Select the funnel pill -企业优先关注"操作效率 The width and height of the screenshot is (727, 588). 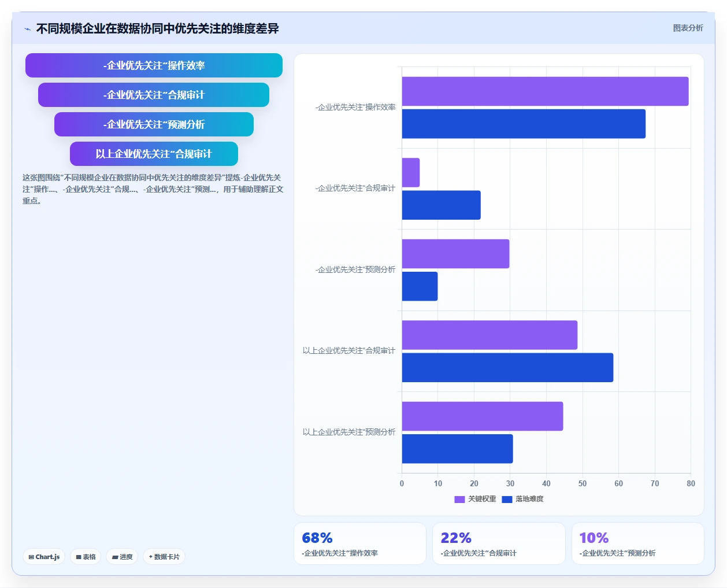click(154, 65)
